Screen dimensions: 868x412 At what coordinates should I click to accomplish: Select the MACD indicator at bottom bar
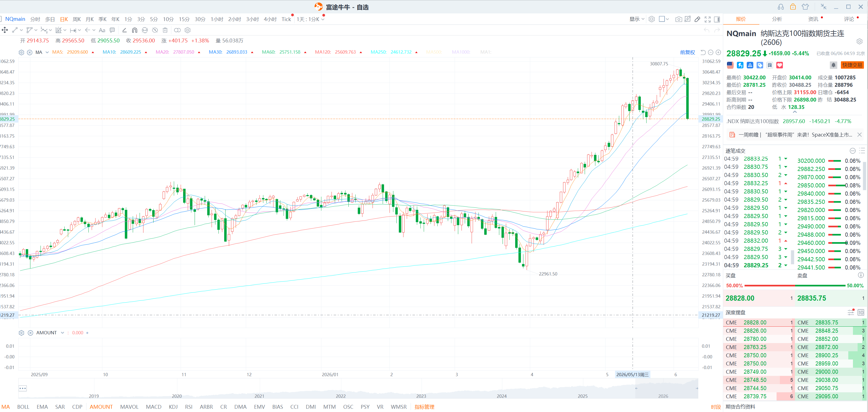click(x=154, y=407)
